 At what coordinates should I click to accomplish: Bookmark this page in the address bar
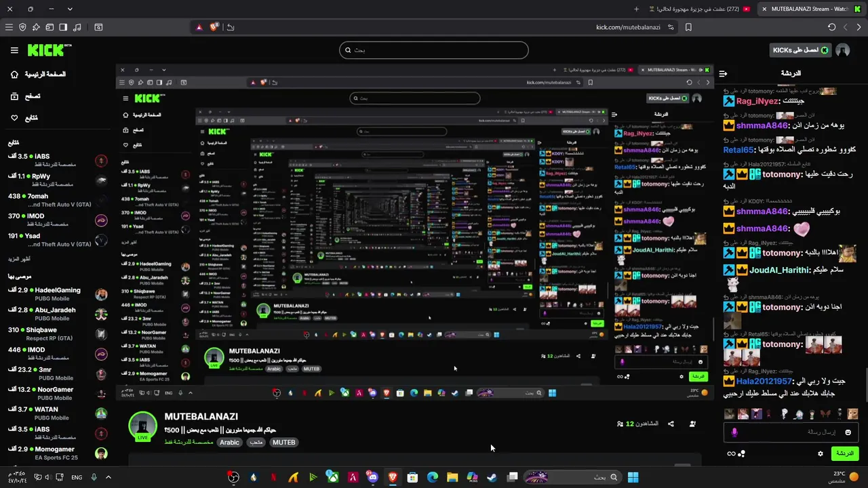688,27
